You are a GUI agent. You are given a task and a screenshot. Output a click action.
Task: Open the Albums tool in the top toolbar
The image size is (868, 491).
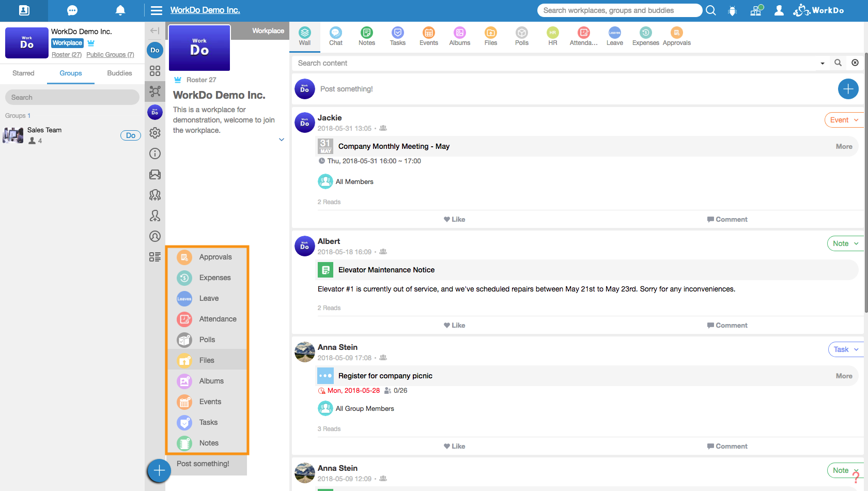[460, 37]
